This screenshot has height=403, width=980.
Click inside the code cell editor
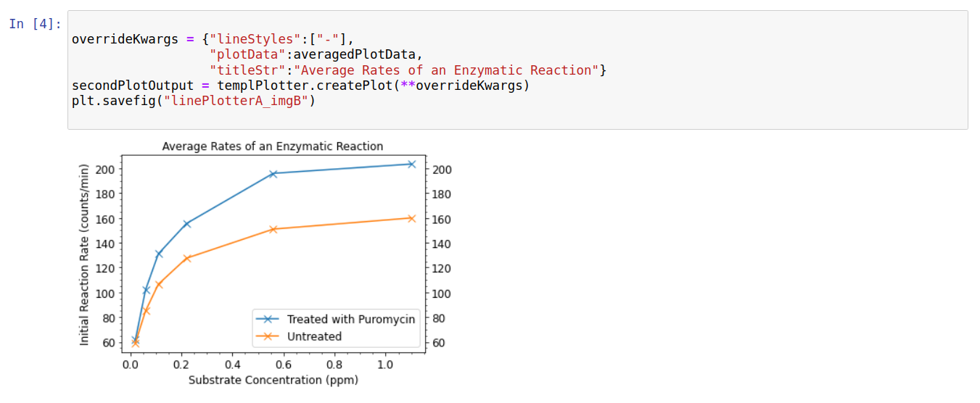(x=517, y=70)
